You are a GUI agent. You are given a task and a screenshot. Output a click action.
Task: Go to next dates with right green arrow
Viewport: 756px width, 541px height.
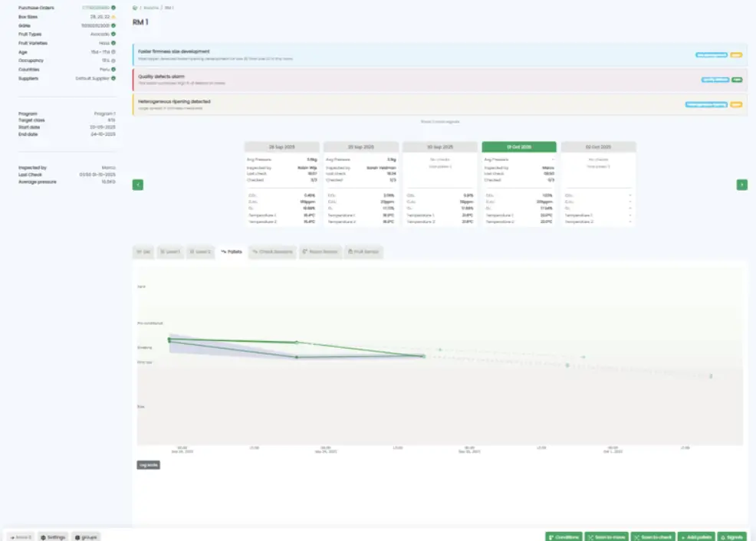741,185
